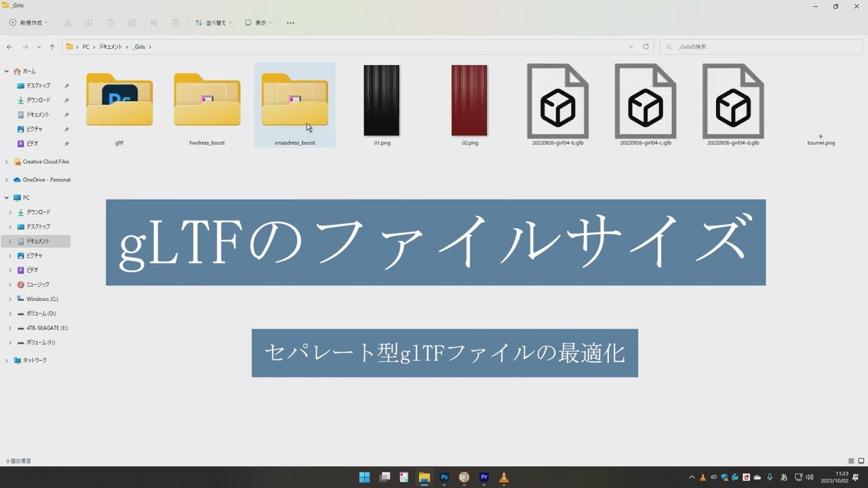Collapse the PC tree node
The height and width of the screenshot is (488, 868).
click(7, 198)
